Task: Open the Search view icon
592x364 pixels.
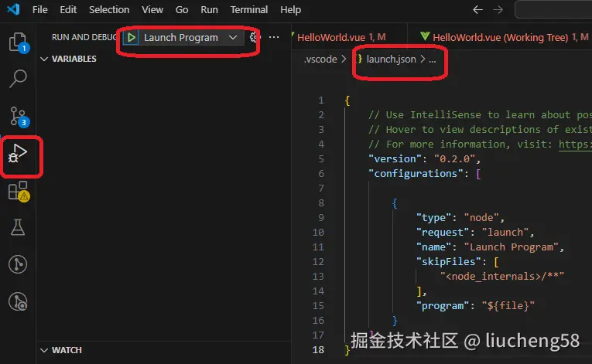Action: [18, 79]
